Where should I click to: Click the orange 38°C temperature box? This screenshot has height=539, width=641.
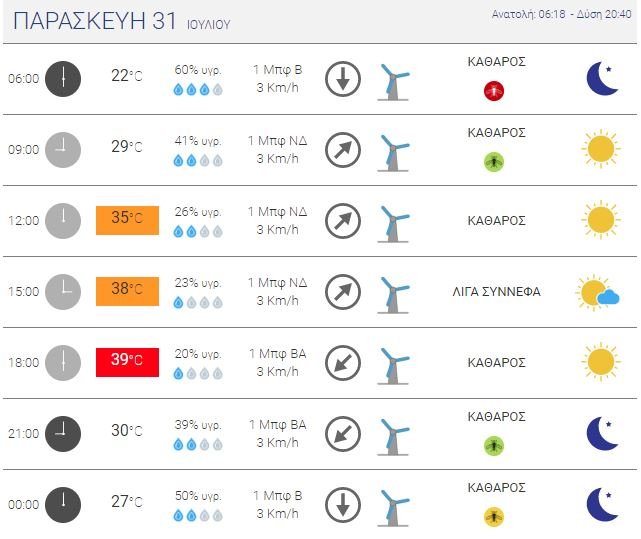[127, 291]
